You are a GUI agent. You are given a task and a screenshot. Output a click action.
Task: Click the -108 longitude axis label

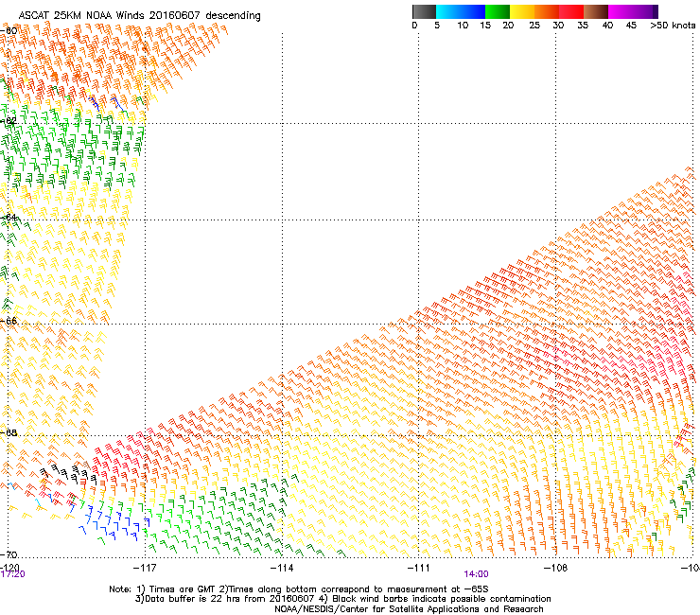(555, 567)
